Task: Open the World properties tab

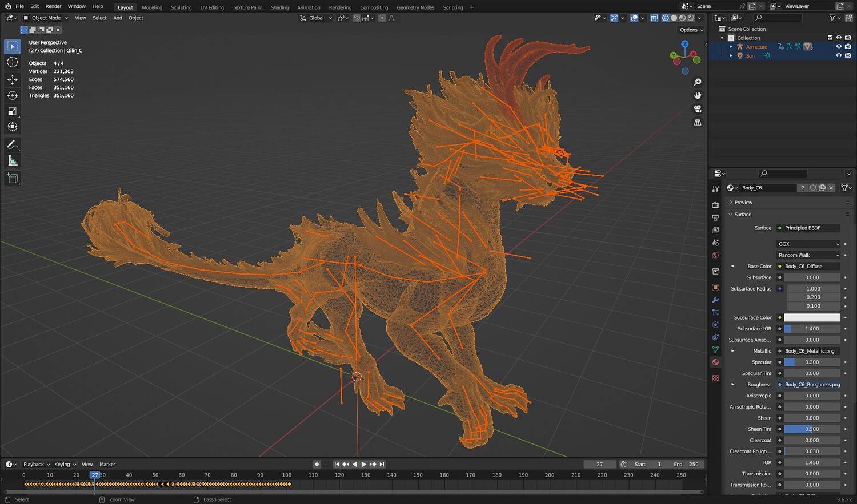Action: pyautogui.click(x=715, y=255)
